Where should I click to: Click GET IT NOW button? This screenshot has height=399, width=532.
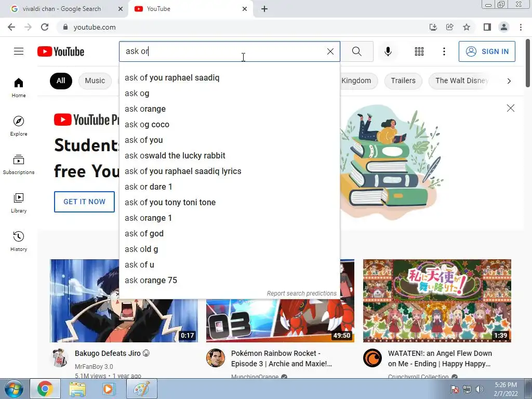[84, 202]
